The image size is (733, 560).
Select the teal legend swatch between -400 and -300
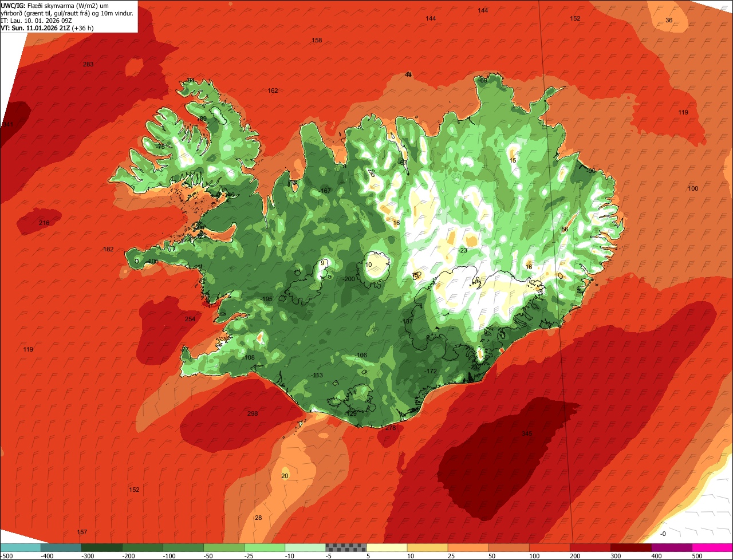[61, 547]
